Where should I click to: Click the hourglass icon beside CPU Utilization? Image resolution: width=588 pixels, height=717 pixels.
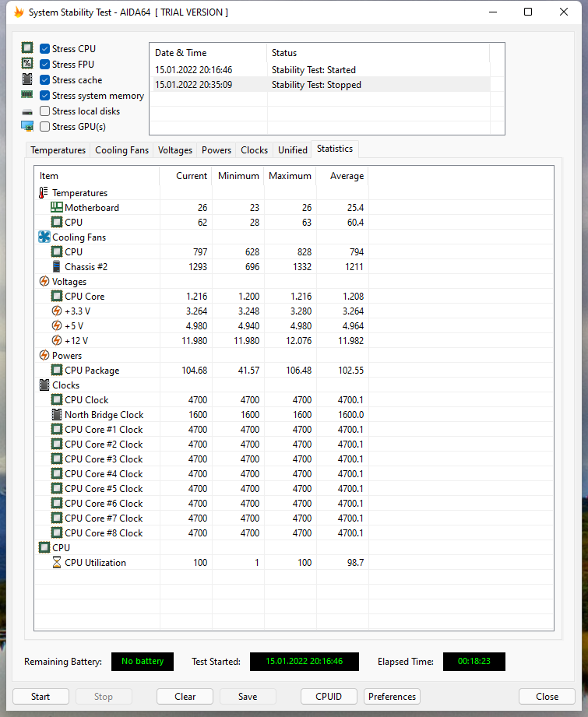pos(57,562)
